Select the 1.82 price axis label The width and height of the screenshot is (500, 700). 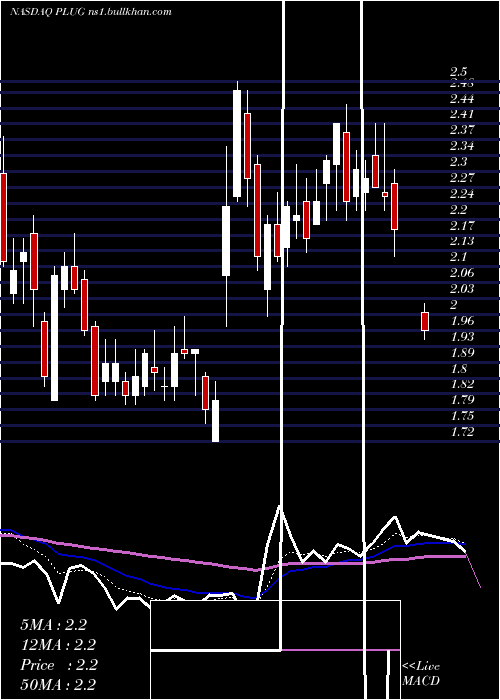[x=462, y=384]
